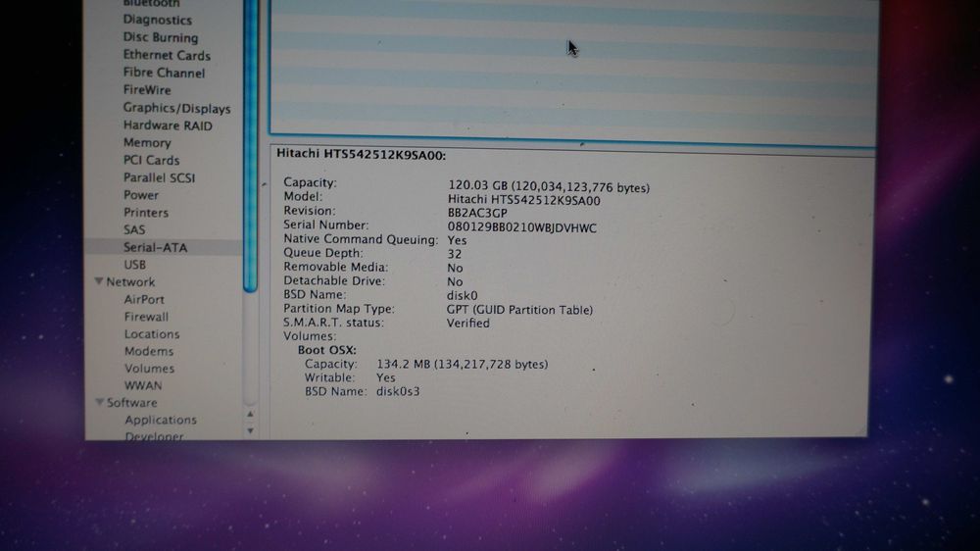Select Diagnostics in the sidebar

coord(158,20)
